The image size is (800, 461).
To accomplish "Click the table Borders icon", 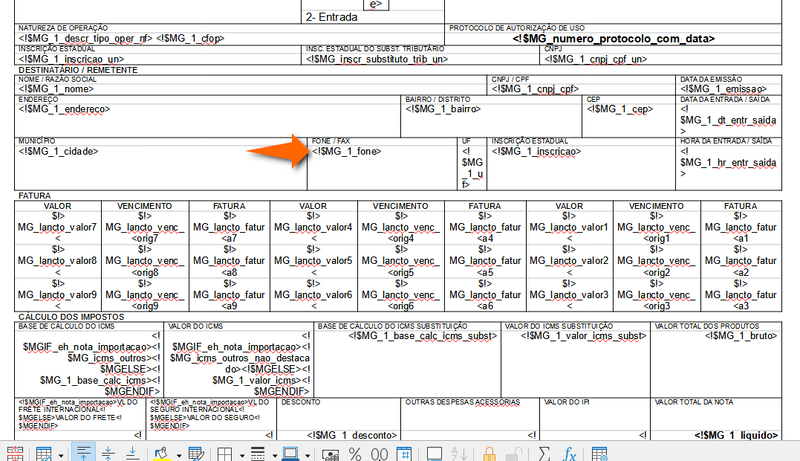I will [225, 454].
